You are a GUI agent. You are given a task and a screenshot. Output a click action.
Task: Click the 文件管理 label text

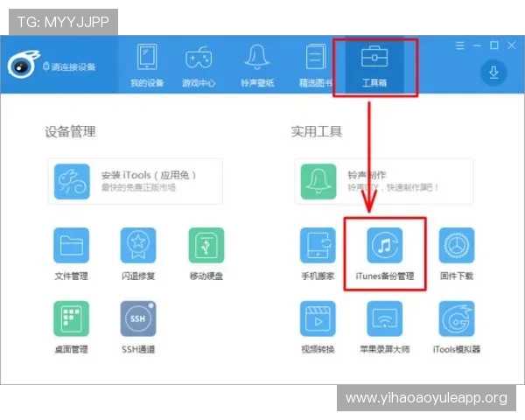tap(72, 276)
